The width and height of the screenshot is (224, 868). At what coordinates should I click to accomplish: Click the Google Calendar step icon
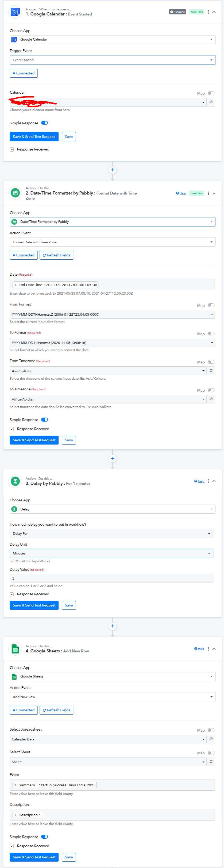[x=15, y=12]
